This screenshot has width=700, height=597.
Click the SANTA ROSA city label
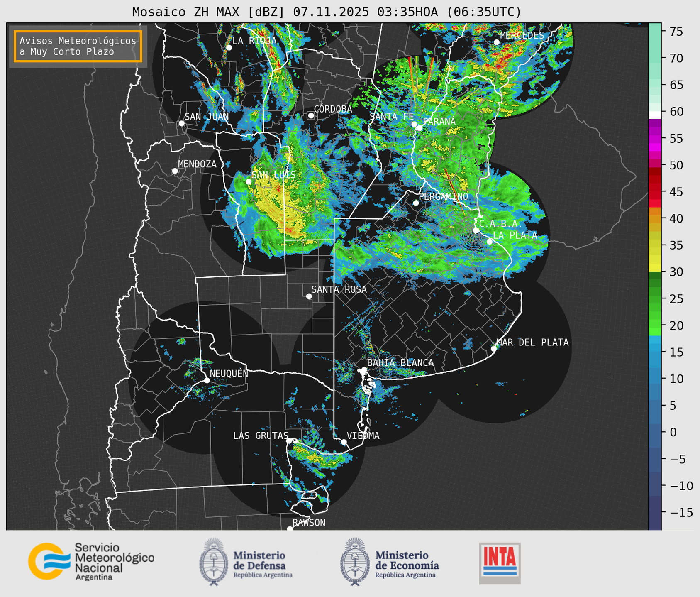coord(339,289)
